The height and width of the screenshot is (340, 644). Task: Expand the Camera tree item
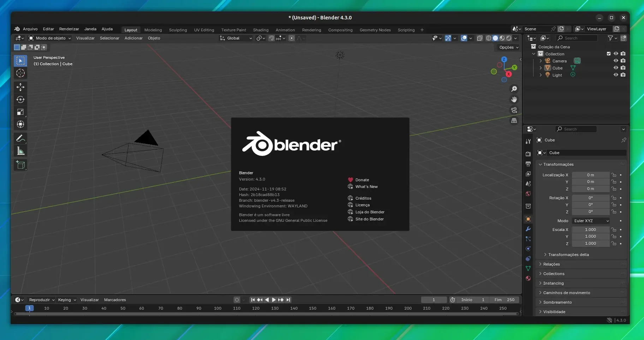541,61
